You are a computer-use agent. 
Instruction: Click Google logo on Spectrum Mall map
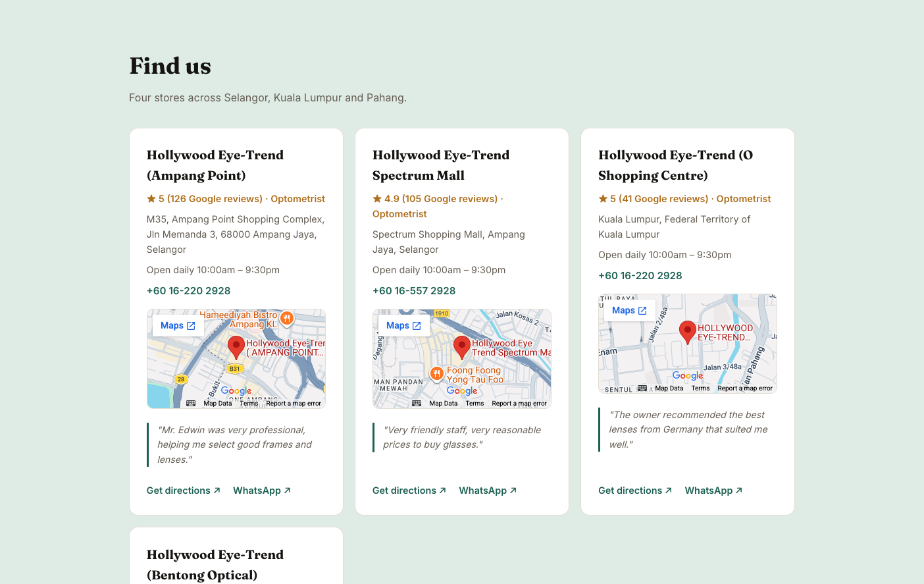pyautogui.click(x=462, y=390)
